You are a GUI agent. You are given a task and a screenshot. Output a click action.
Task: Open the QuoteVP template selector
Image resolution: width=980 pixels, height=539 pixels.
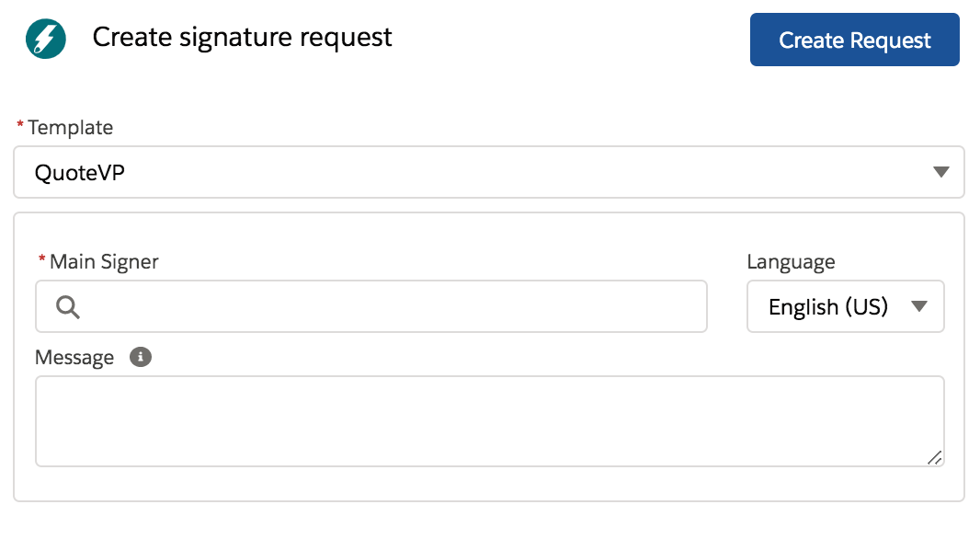pyautogui.click(x=460, y=172)
